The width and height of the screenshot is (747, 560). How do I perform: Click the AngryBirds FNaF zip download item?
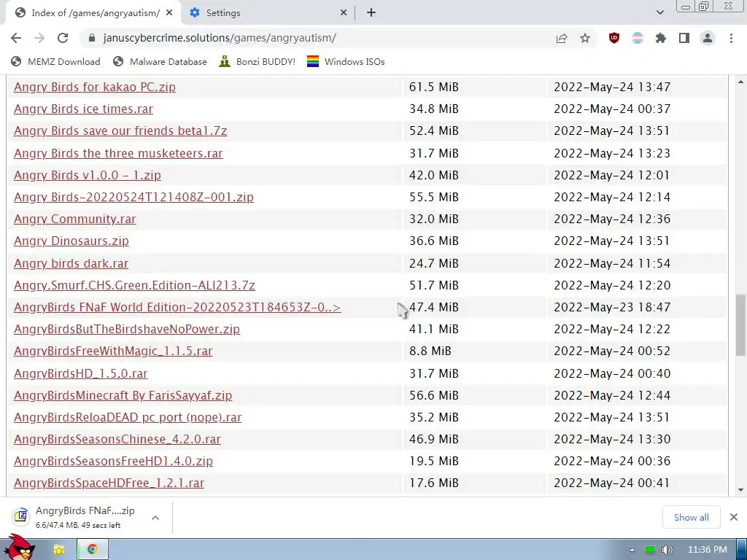click(80, 517)
